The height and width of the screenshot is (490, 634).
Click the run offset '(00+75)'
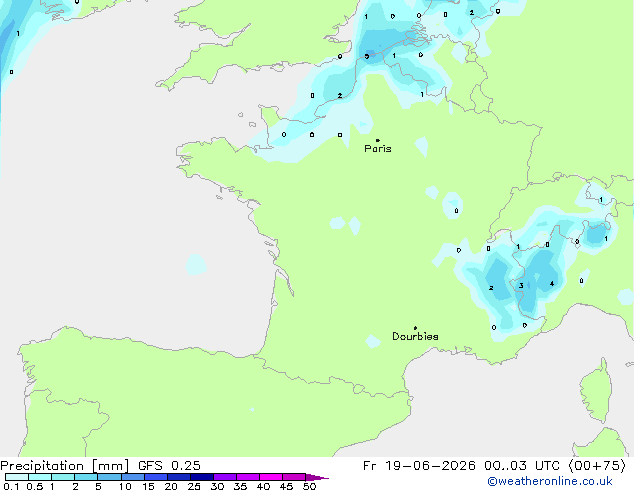(x=597, y=466)
